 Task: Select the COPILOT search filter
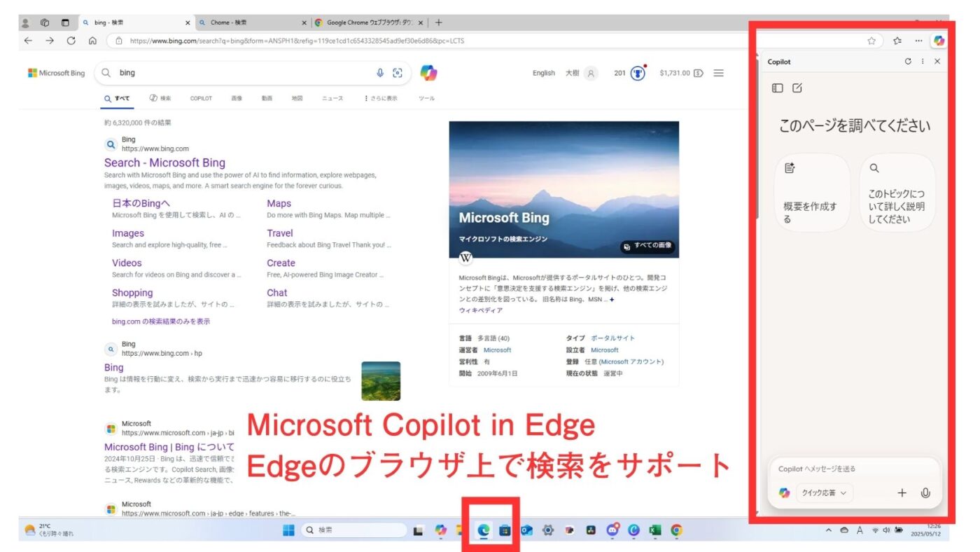coord(201,98)
